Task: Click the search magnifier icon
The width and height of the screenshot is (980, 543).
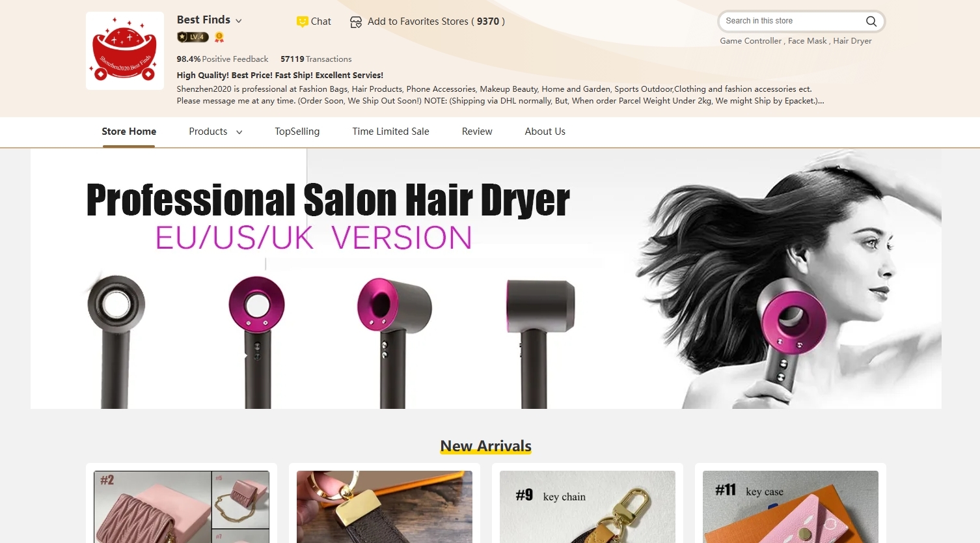Action: coord(871,21)
